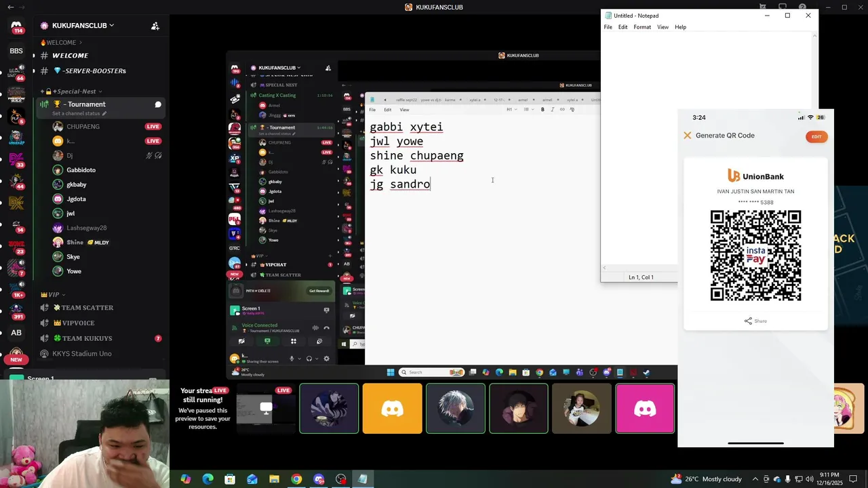This screenshot has height=488, width=868.
Task: Click Windows Start button in streamed taskbar
Action: pos(391,372)
